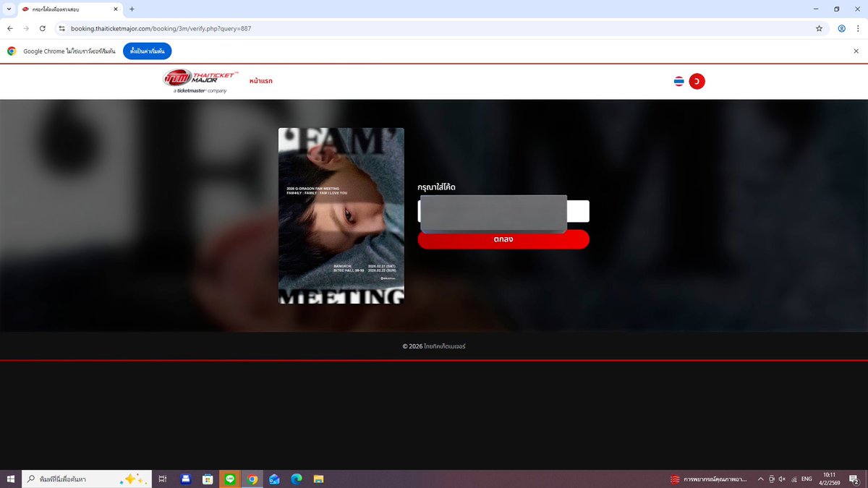Open a new browser tab
This screenshot has height=488, width=868.
(x=132, y=9)
